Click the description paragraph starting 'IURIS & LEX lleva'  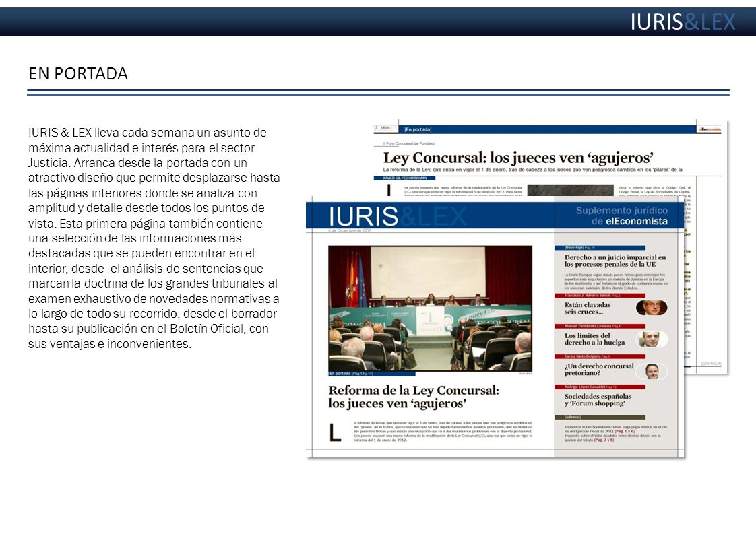pos(154,238)
